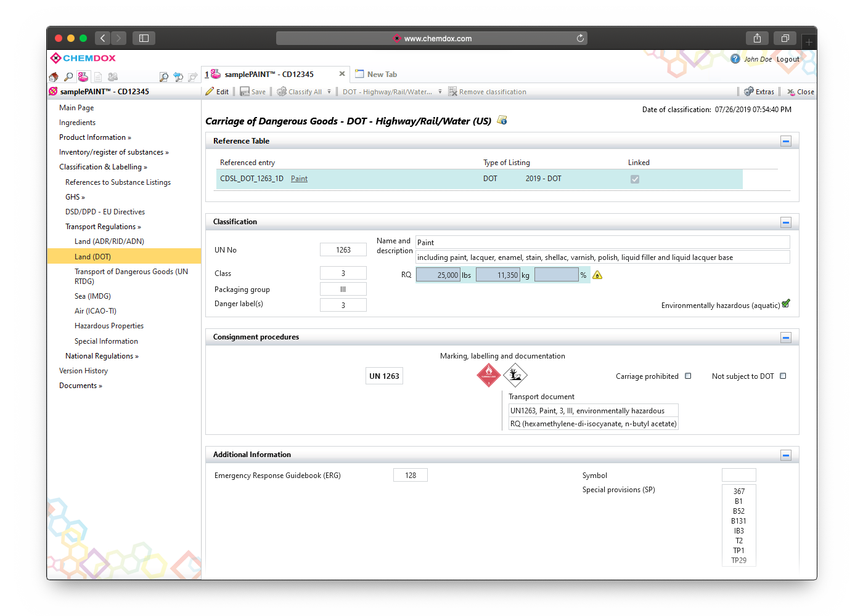Viewport: 863px width, 616px height.
Task: Open the home house icon in sidebar toolbar
Action: click(54, 77)
